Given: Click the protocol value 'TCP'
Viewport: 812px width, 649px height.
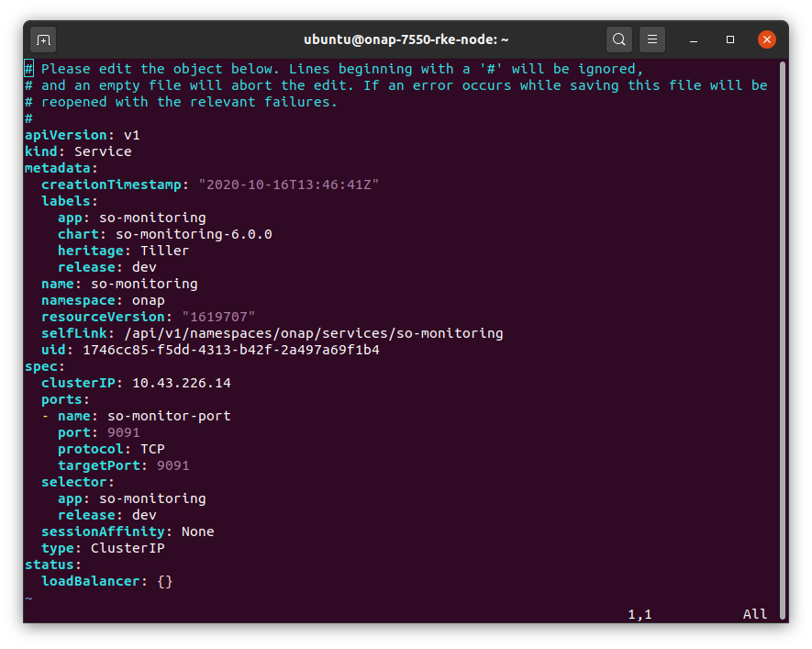Looking at the screenshot, I should 153,449.
